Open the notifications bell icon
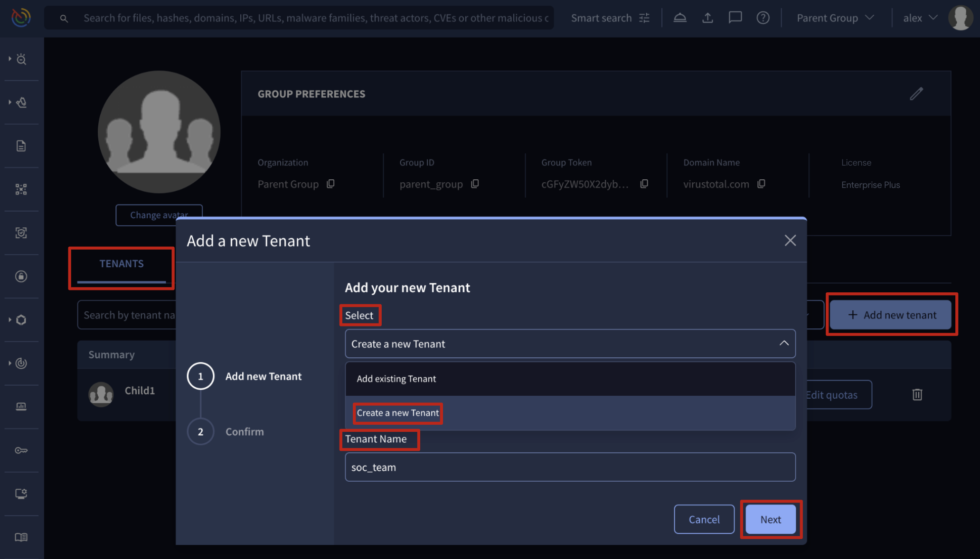The image size is (980, 559). coord(680,18)
